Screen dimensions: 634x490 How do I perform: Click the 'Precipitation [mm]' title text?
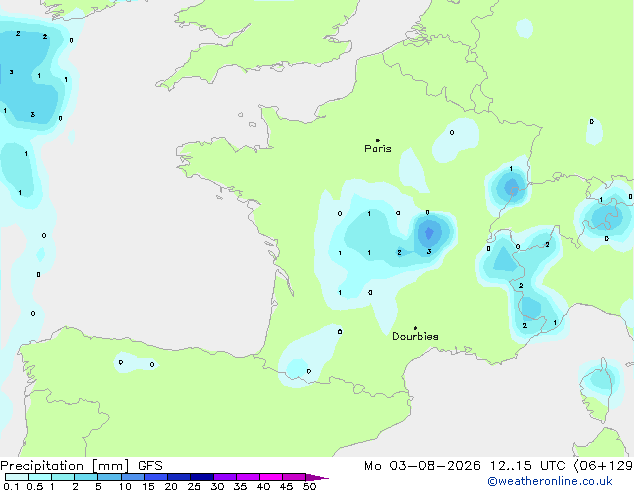tap(65, 466)
